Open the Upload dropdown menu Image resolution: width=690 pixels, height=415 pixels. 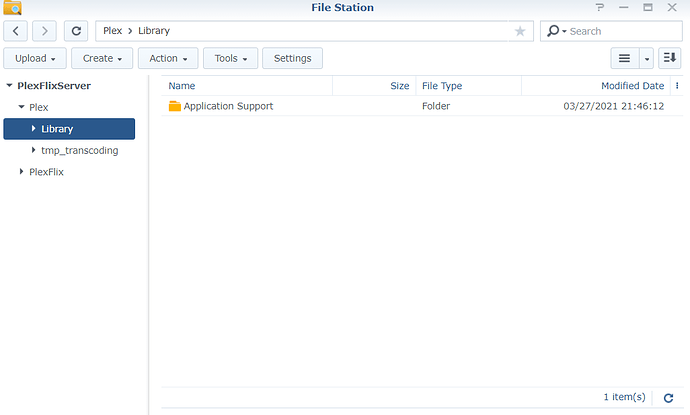point(35,58)
